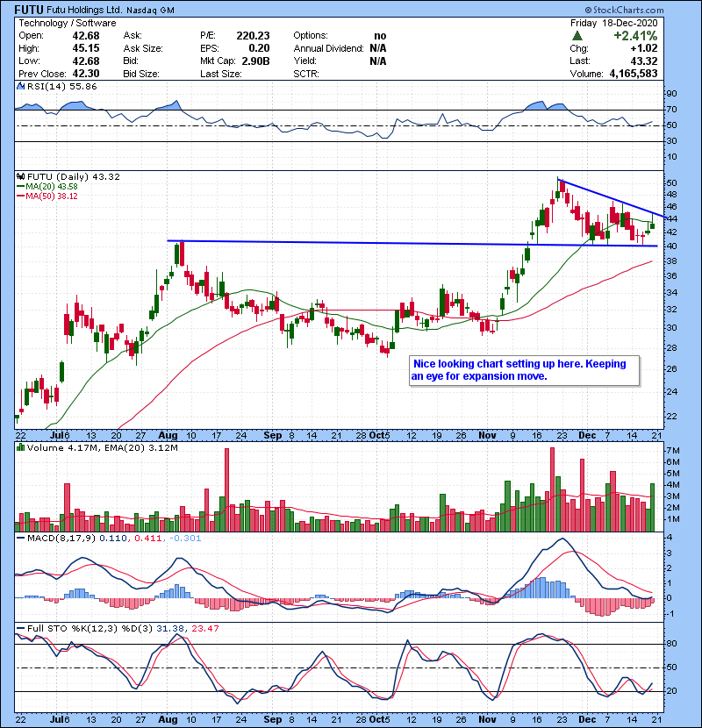The height and width of the screenshot is (728, 702).
Task: Click the Volume panel bar-chart icon
Action: pos(21,447)
